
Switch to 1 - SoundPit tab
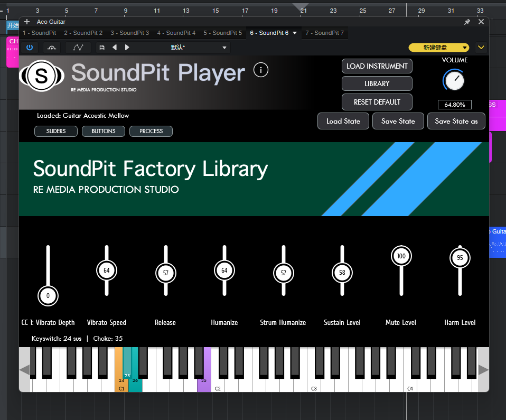(x=40, y=33)
